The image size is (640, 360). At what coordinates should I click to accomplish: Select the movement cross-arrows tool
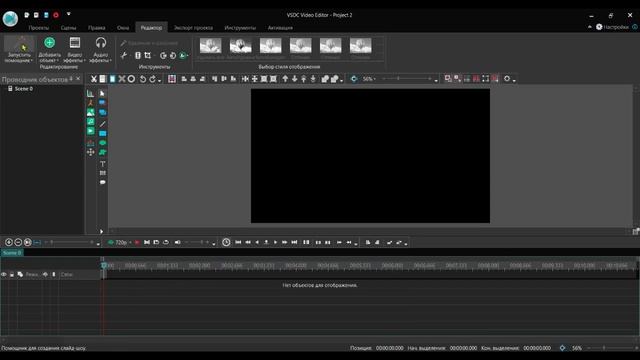click(x=90, y=152)
